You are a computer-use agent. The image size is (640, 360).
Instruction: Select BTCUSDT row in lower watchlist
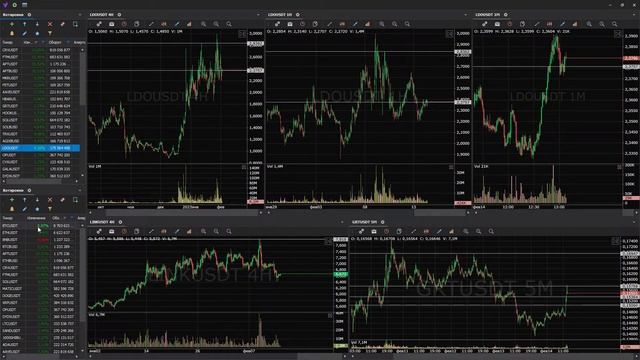(40, 226)
